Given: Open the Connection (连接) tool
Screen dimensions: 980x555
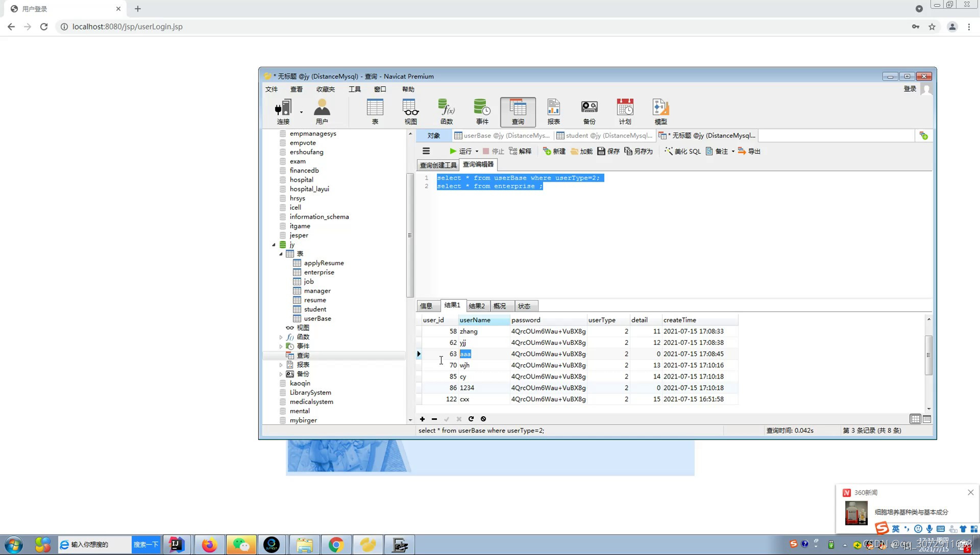Looking at the screenshot, I should click(283, 112).
